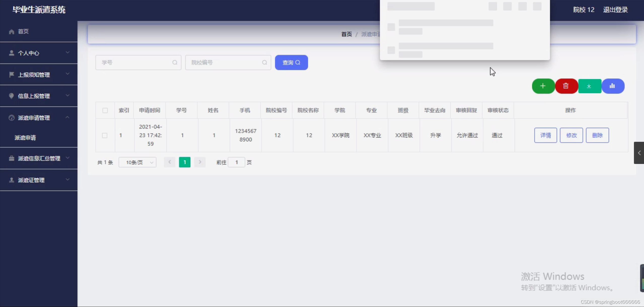Open the 10条/页 page size dropdown
The width and height of the screenshot is (644, 307).
click(137, 162)
